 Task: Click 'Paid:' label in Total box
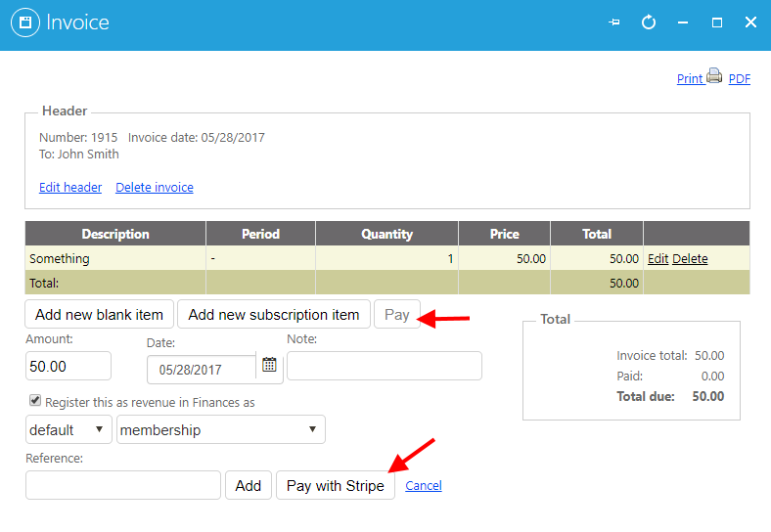pos(630,377)
